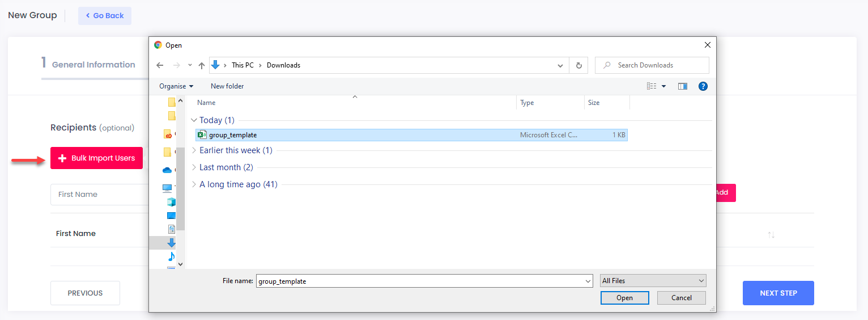Click the back arrow in file dialog
Viewport: 868px width, 320px height.
coord(160,65)
